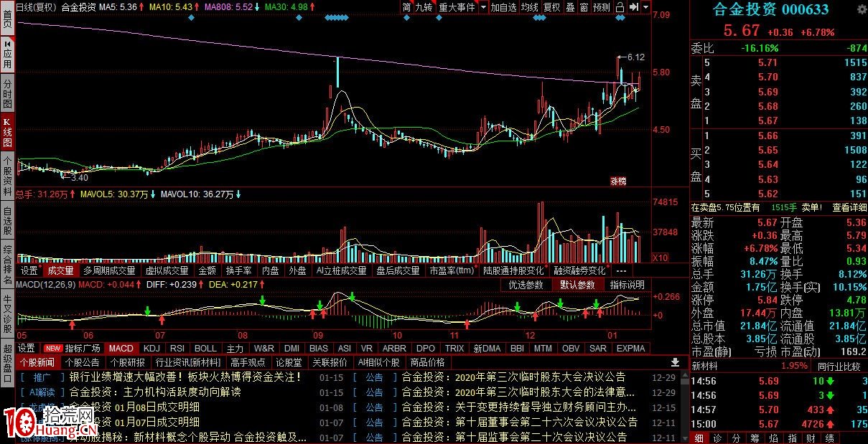Select the 换手率 turnover rate tab
This screenshot has height=444, width=868.
238,271
